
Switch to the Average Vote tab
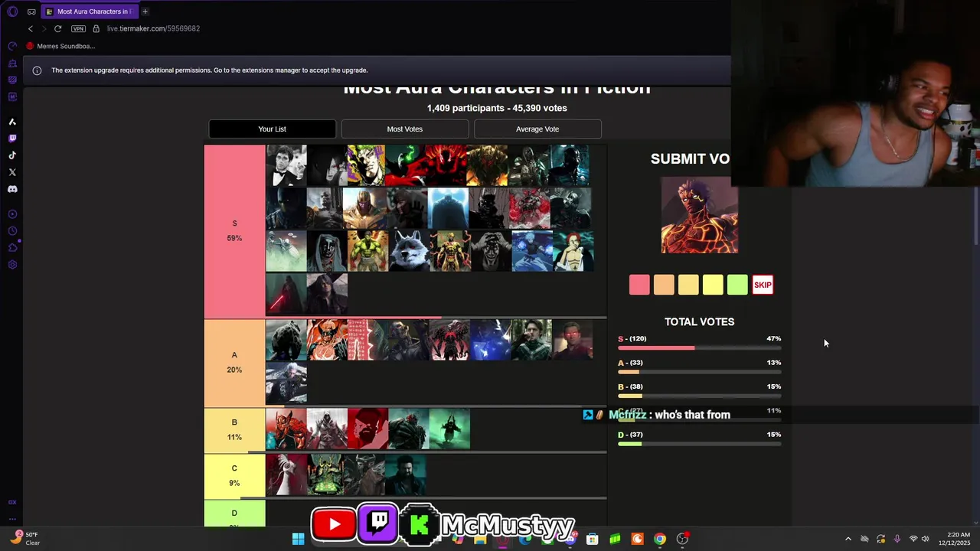537,129
